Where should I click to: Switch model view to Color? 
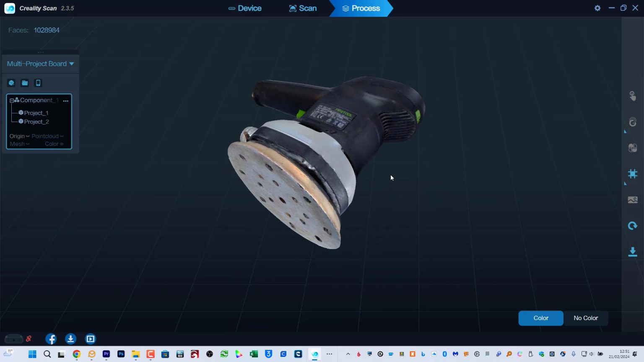[x=541, y=318]
